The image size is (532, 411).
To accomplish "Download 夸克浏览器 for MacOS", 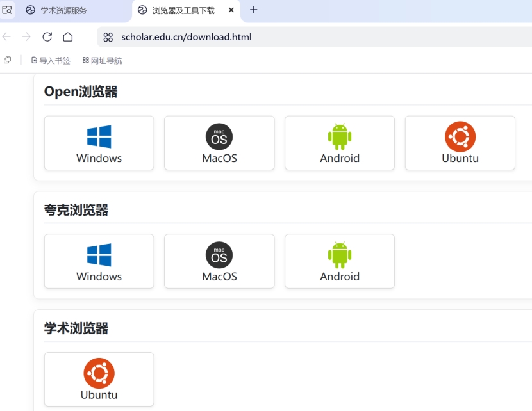I will click(x=219, y=261).
